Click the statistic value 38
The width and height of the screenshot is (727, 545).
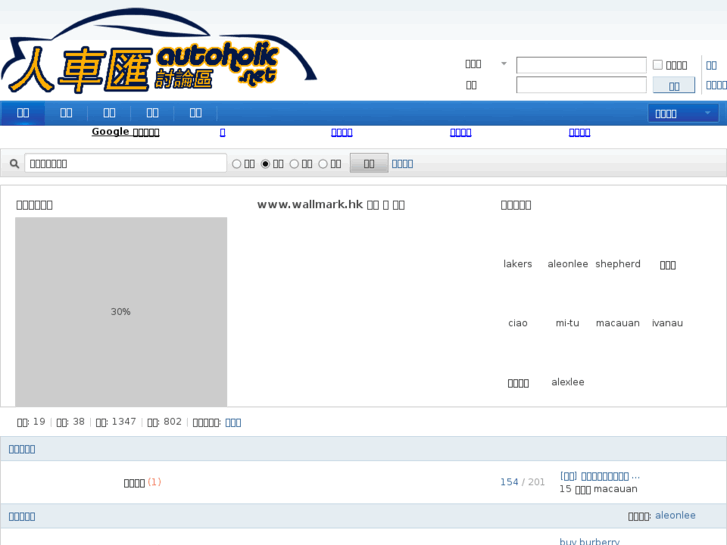[x=79, y=422]
